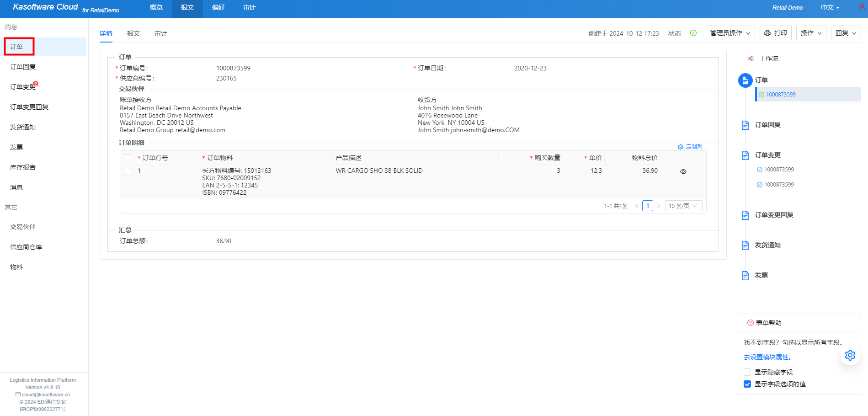
Task: Open the 回复 dropdown menu
Action: point(845,33)
